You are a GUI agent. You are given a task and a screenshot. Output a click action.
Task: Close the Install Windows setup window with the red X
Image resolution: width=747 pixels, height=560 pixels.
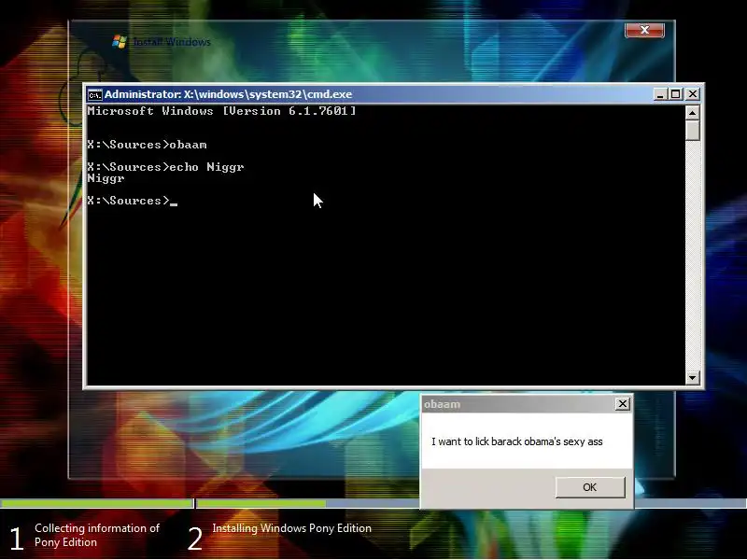tap(644, 30)
